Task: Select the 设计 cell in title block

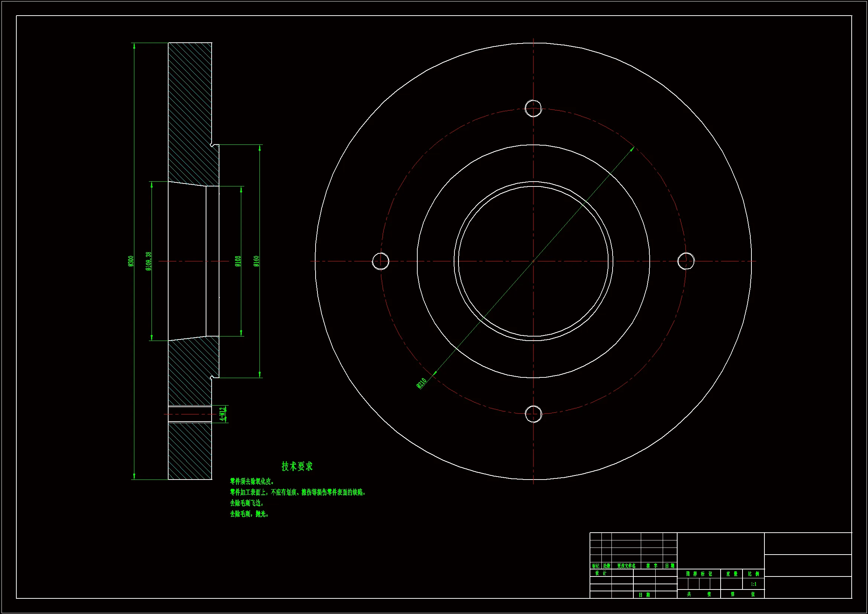Action: [601, 573]
